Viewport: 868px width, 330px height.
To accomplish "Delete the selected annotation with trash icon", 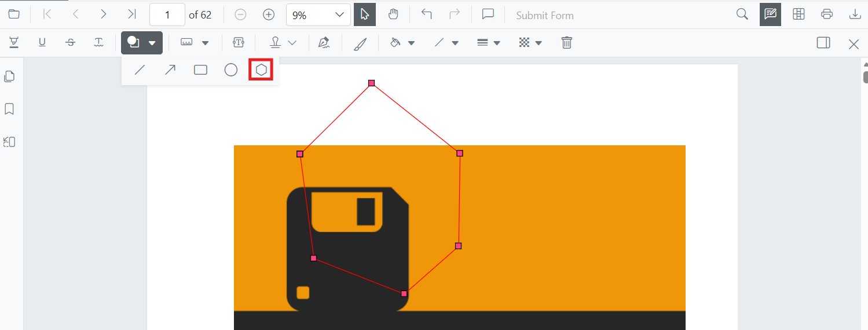I will (x=567, y=43).
